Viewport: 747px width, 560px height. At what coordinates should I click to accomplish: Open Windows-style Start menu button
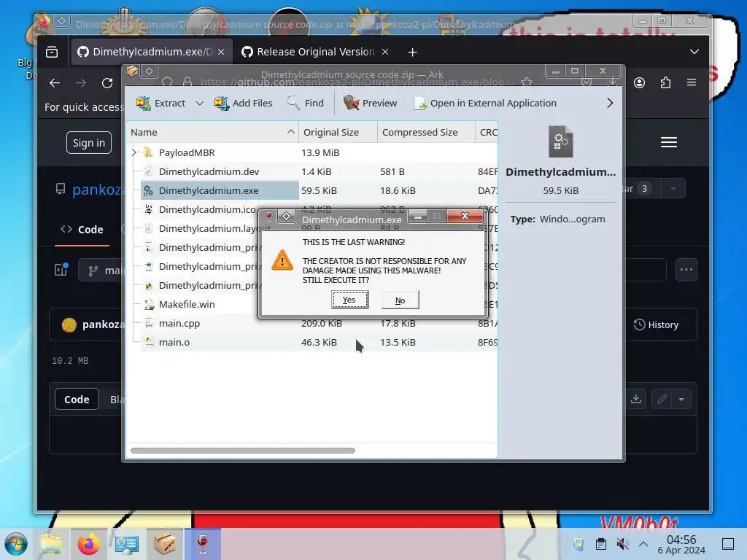point(17,544)
